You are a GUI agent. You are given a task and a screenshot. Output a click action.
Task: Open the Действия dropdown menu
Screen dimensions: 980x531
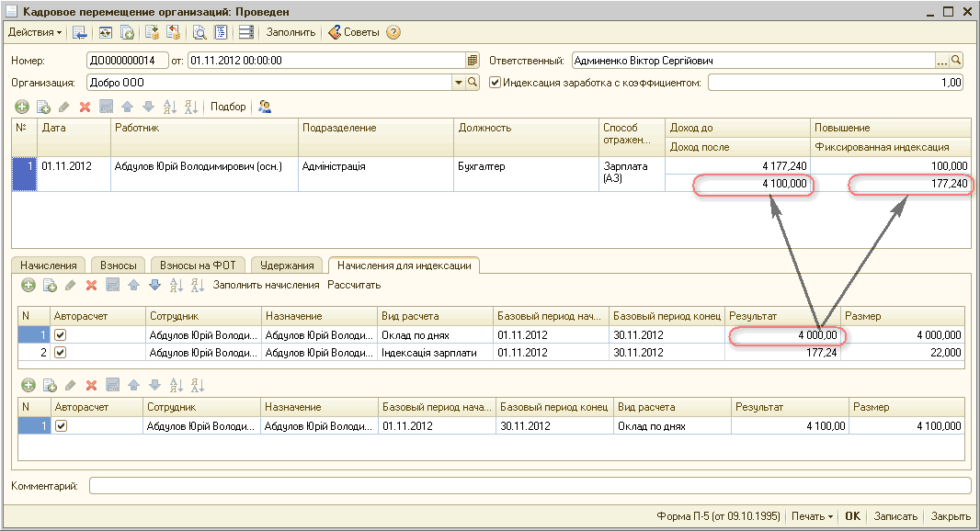pos(35,32)
